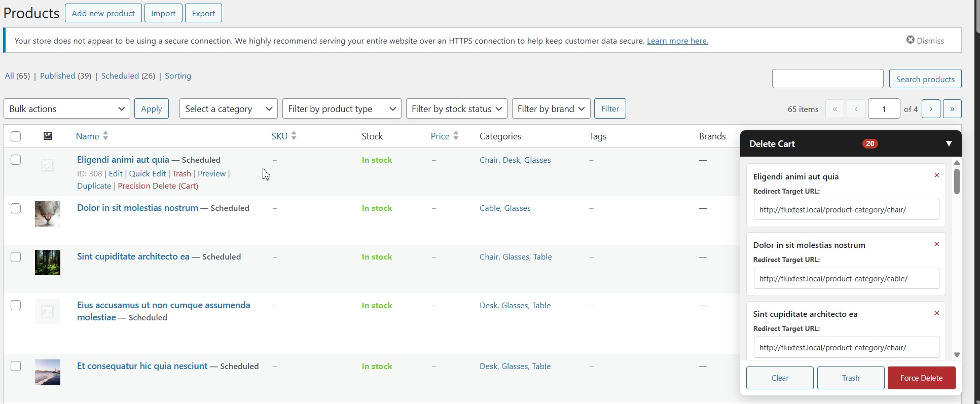The width and height of the screenshot is (980, 404).
Task: Go to next page of products
Action: point(931,108)
